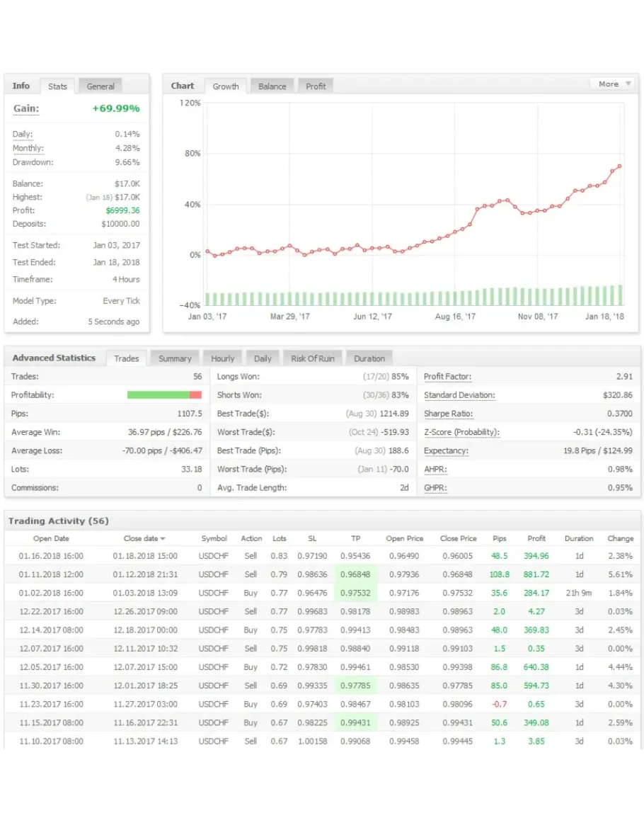Click the Z-Score (Probability) label
The image size is (644, 818).
(x=461, y=432)
